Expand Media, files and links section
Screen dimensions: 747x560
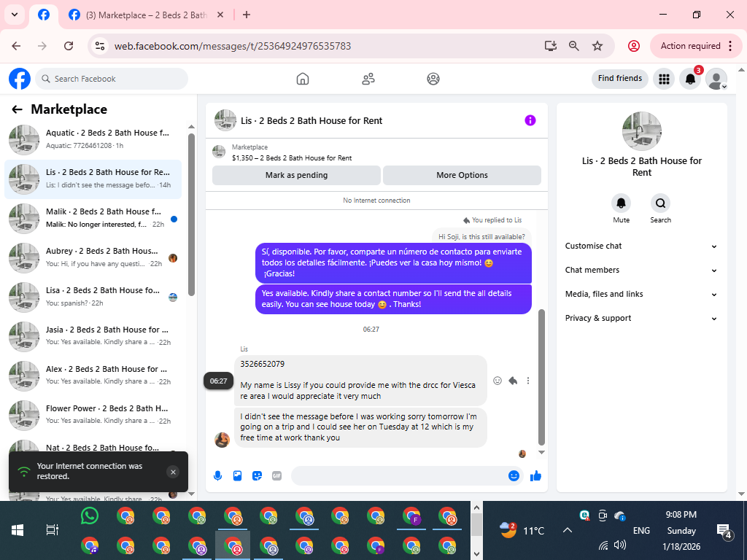point(641,295)
